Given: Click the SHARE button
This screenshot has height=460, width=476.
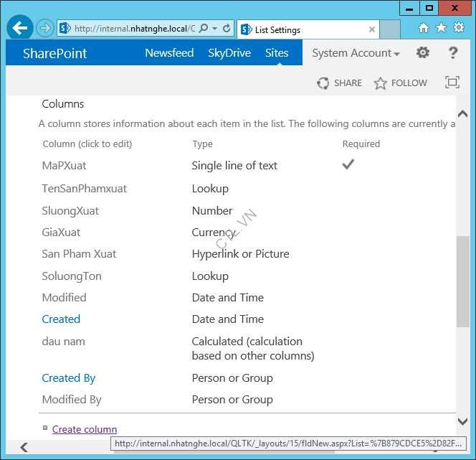Looking at the screenshot, I should 339,83.
